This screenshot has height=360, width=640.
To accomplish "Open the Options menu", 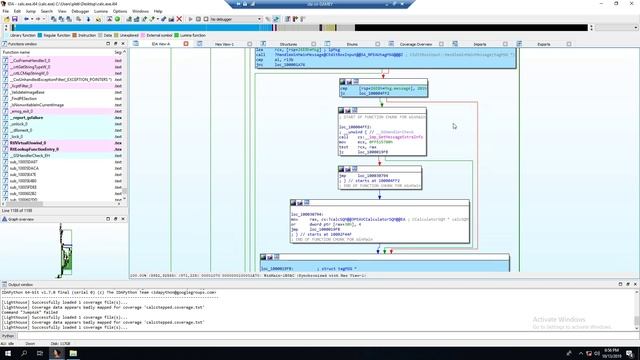I will [x=120, y=11].
